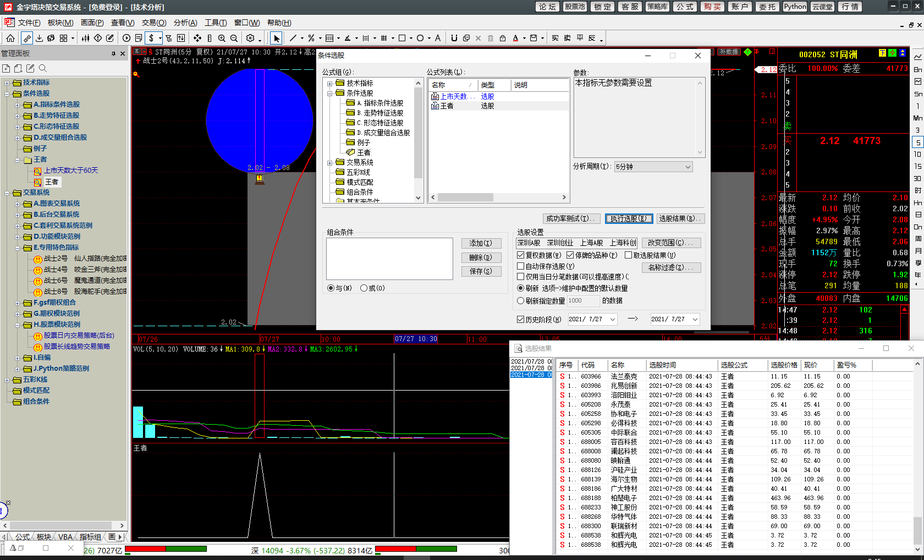This screenshot has width=924, height=560.
Task: Click the 成功率测试 button
Action: (x=570, y=218)
